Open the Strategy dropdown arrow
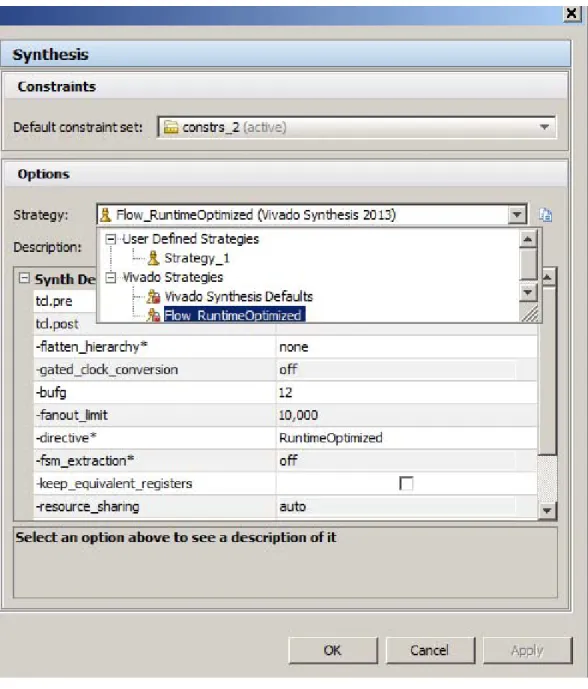The image size is (588, 689). click(517, 215)
